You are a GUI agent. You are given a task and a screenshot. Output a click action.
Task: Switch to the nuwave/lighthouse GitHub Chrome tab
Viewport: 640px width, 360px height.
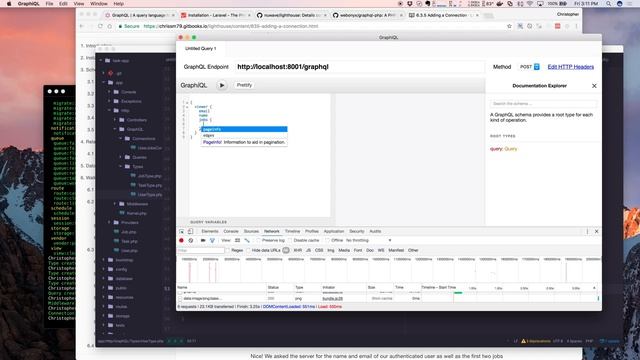click(x=291, y=15)
